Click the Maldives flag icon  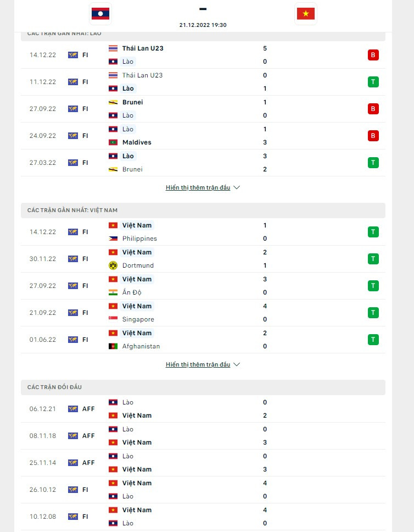click(113, 142)
